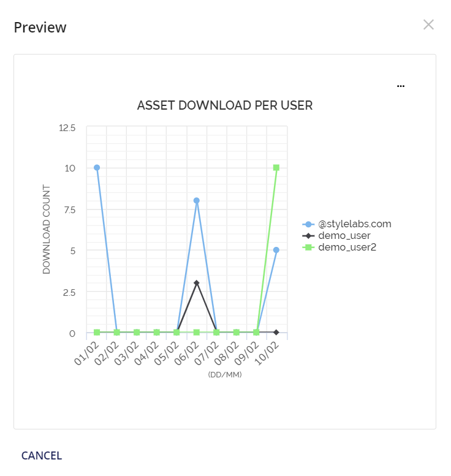Screen dimensions: 451x476
Task: Select the blue peak point at 06/02
Action: click(197, 200)
